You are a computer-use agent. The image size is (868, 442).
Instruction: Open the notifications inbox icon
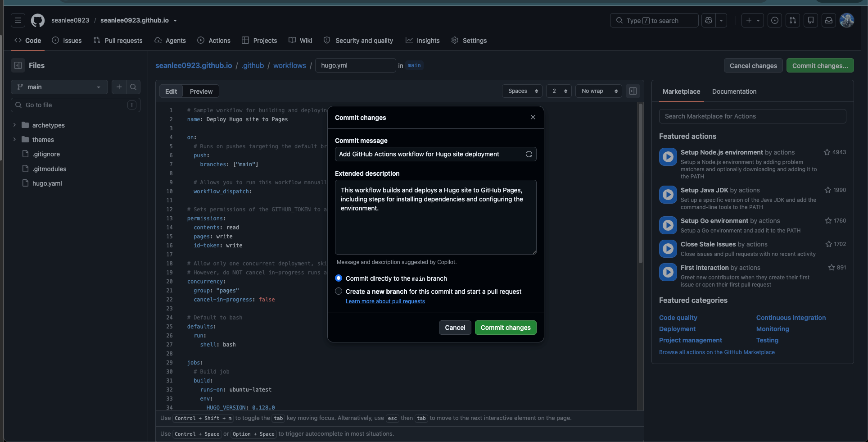[x=829, y=20]
